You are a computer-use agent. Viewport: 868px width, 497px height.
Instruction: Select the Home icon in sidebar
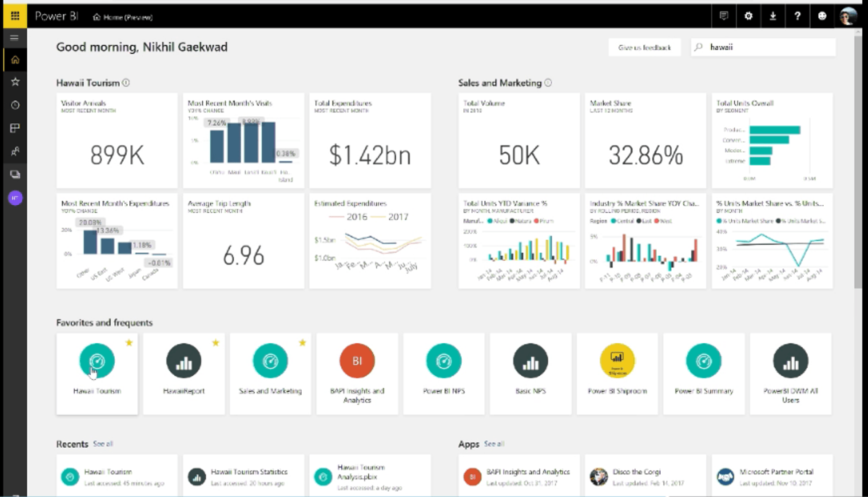tap(15, 60)
